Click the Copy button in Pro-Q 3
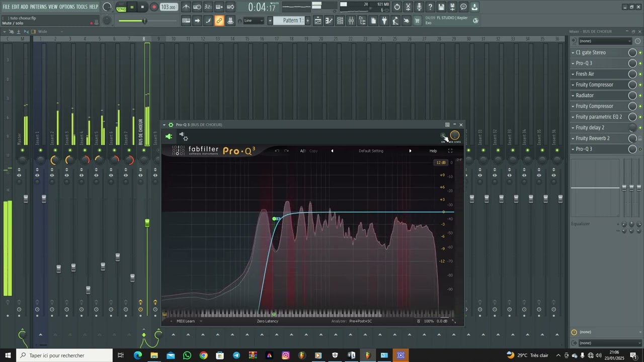The height and width of the screenshot is (362, 644). coord(313,151)
